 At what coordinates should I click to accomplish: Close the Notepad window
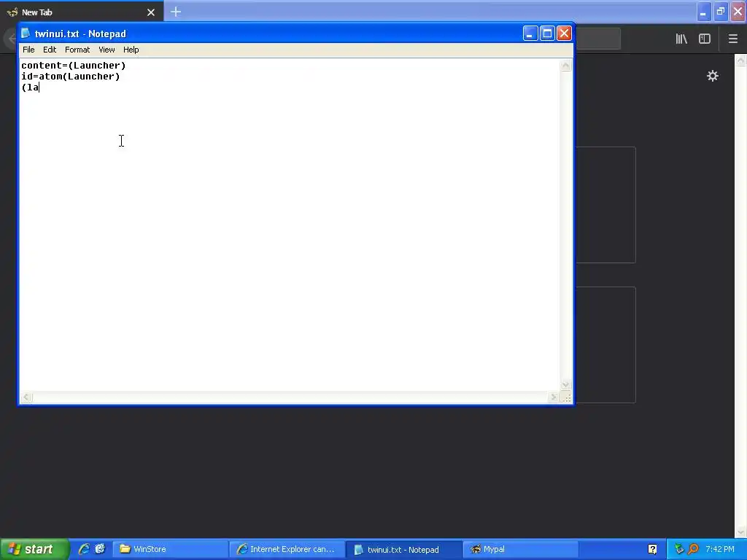coord(564,34)
